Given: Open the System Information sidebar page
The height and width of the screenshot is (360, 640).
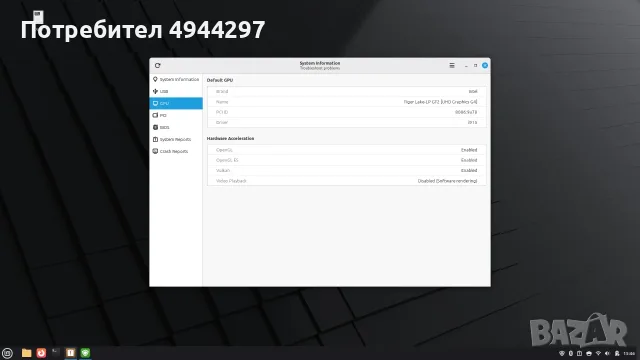Looking at the screenshot, I should [x=176, y=79].
